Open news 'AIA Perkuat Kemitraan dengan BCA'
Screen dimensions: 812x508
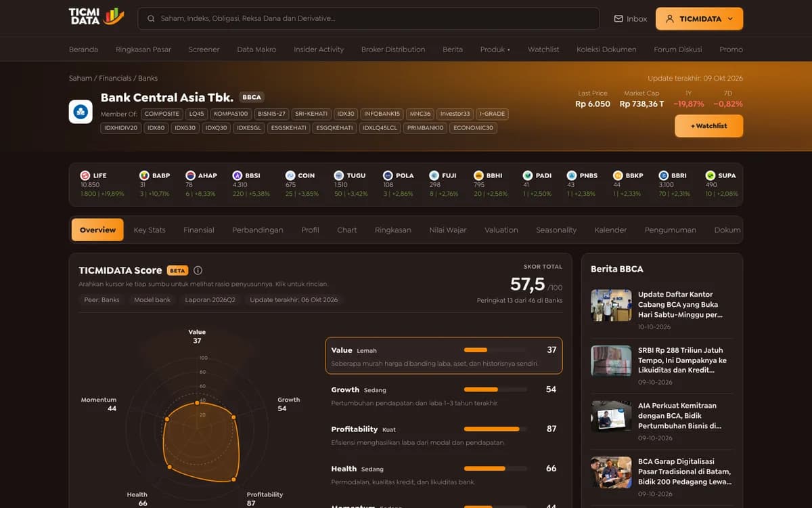click(x=680, y=415)
